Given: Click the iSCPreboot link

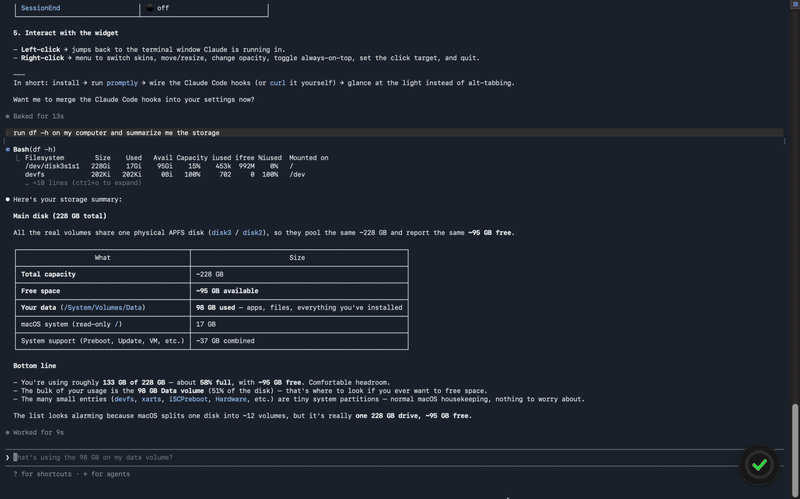Looking at the screenshot, I should click(x=188, y=399).
